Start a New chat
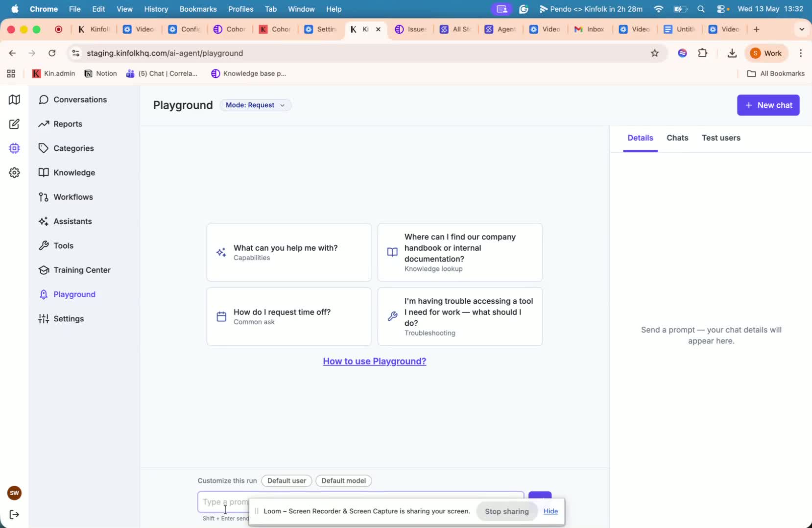 [768, 105]
